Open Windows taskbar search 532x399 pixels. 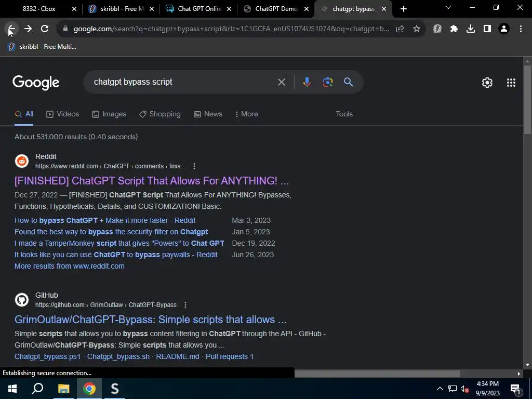click(x=37, y=389)
